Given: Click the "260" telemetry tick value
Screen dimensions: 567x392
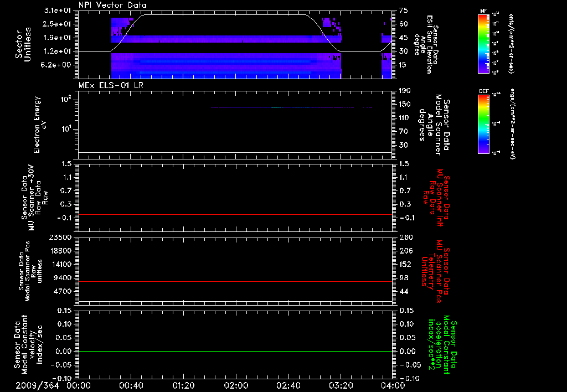Looking at the screenshot, I should [405, 238].
